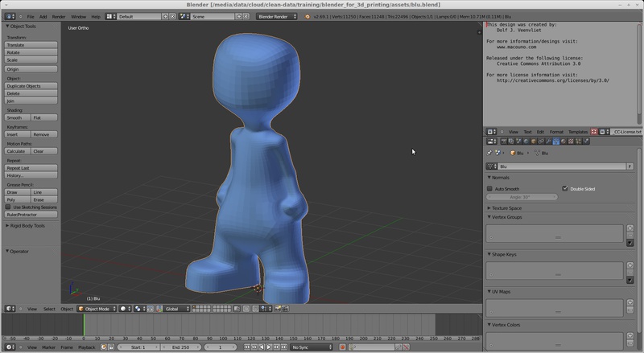Select the Modifiers wrench tab icon
This screenshot has height=353, width=644.
point(547,142)
